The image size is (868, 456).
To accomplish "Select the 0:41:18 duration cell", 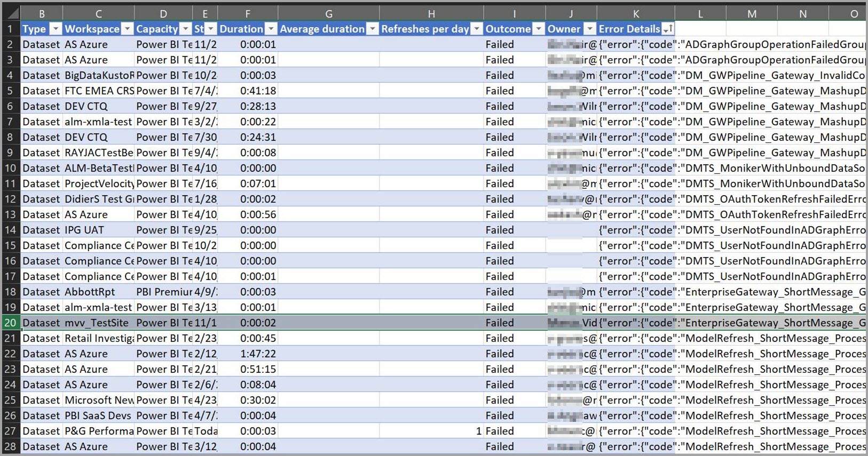I will coord(248,91).
